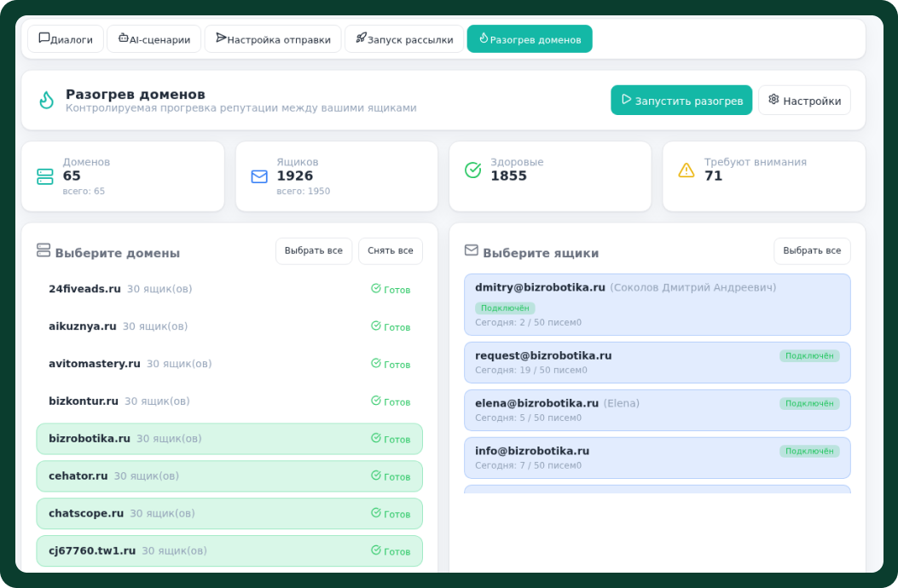Image resolution: width=898 pixels, height=588 pixels.
Task: Open the Диалоги tab
Action: coord(66,39)
